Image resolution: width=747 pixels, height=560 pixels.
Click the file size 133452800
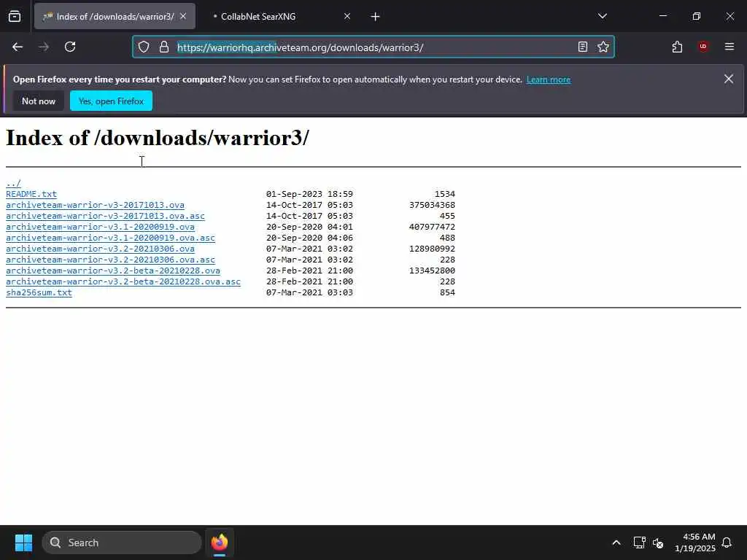[432, 271]
